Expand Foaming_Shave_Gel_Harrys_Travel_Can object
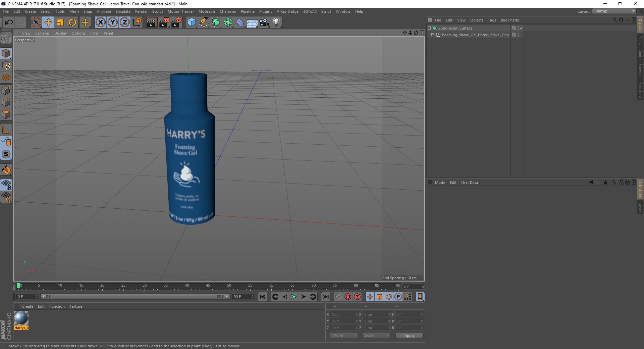This screenshot has width=644, height=349. pyautogui.click(x=433, y=35)
